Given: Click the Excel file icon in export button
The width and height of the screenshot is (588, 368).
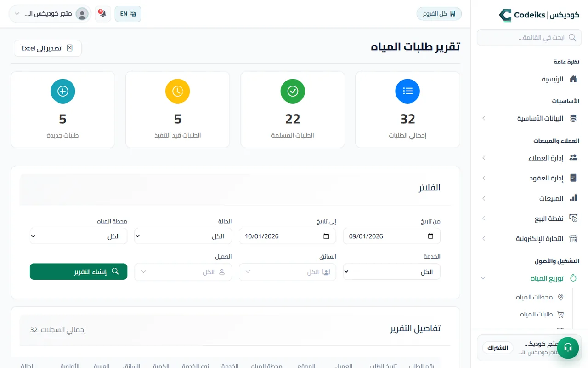Looking at the screenshot, I should 70,48.
